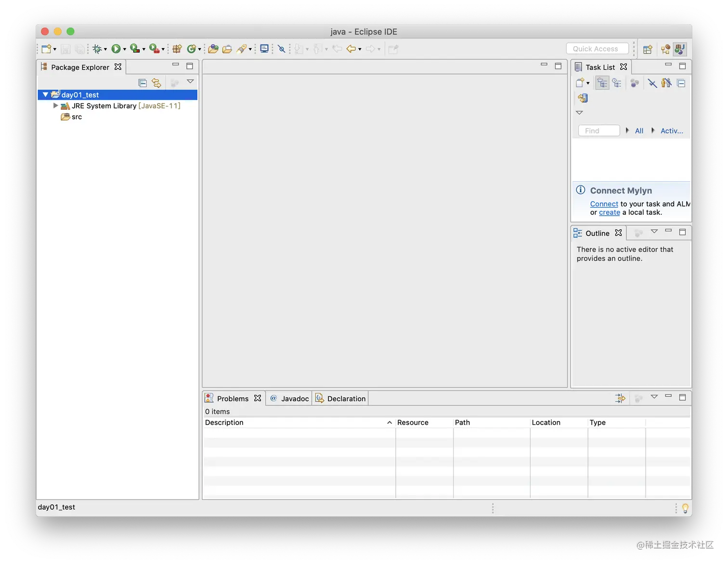Collapse All in Task List toolbar
728x564 pixels.
pos(681,83)
